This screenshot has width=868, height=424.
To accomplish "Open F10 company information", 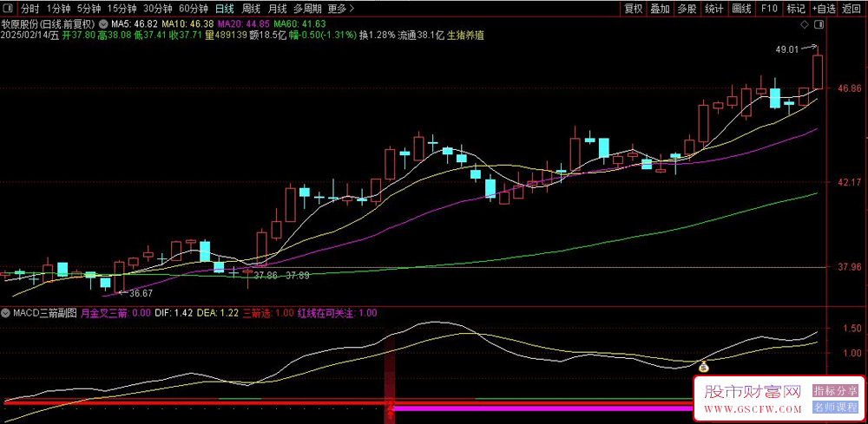I will (x=769, y=9).
